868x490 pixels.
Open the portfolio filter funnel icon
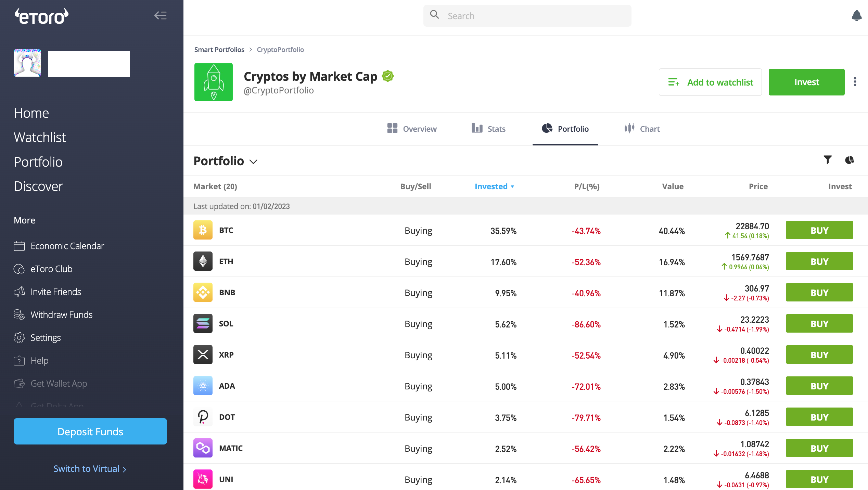[x=828, y=160]
